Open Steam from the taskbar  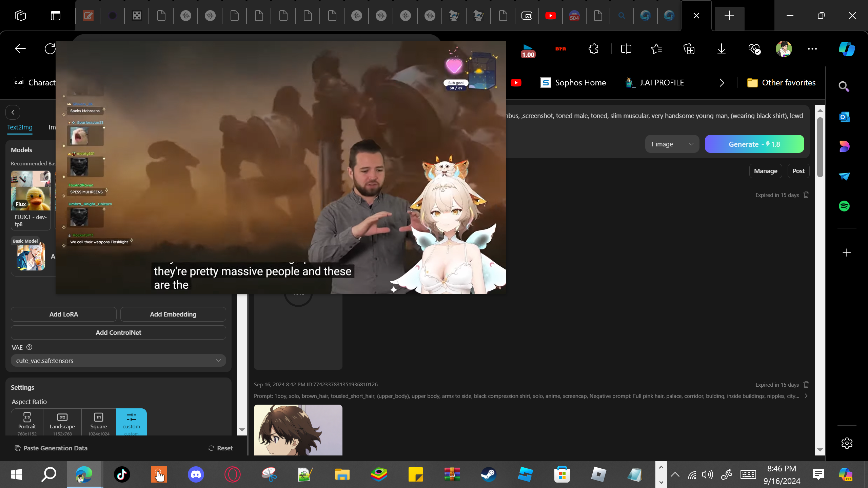click(489, 474)
